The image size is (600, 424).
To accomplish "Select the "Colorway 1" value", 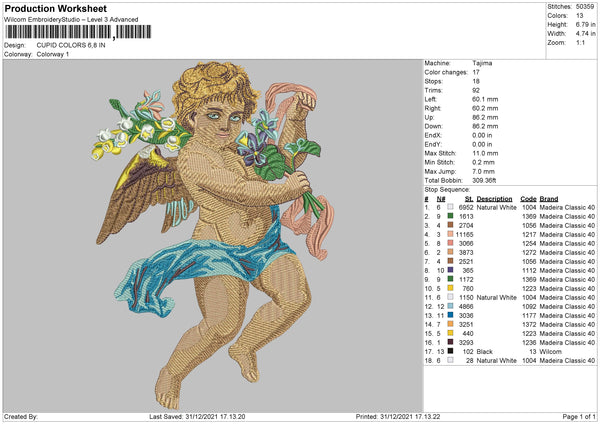I will pos(53,54).
